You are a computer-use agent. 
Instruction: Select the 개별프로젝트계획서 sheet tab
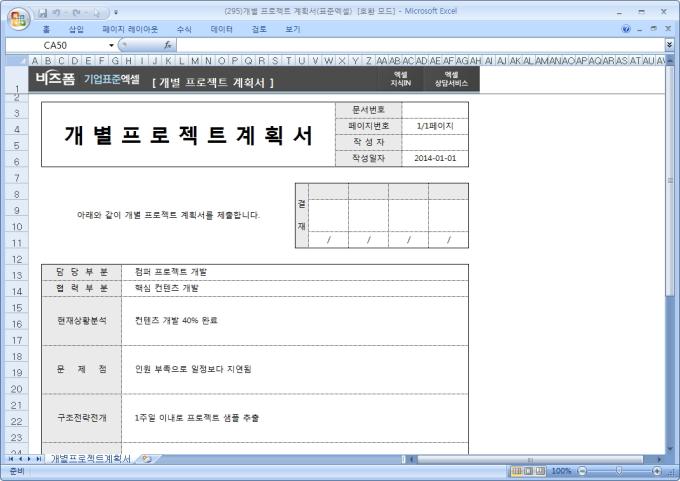tap(91, 458)
